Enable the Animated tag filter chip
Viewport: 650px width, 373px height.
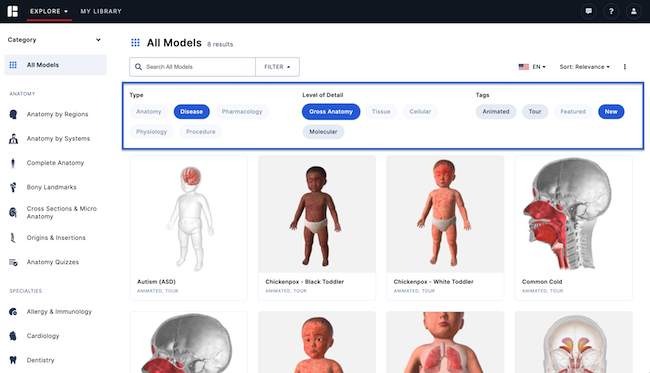(x=496, y=111)
